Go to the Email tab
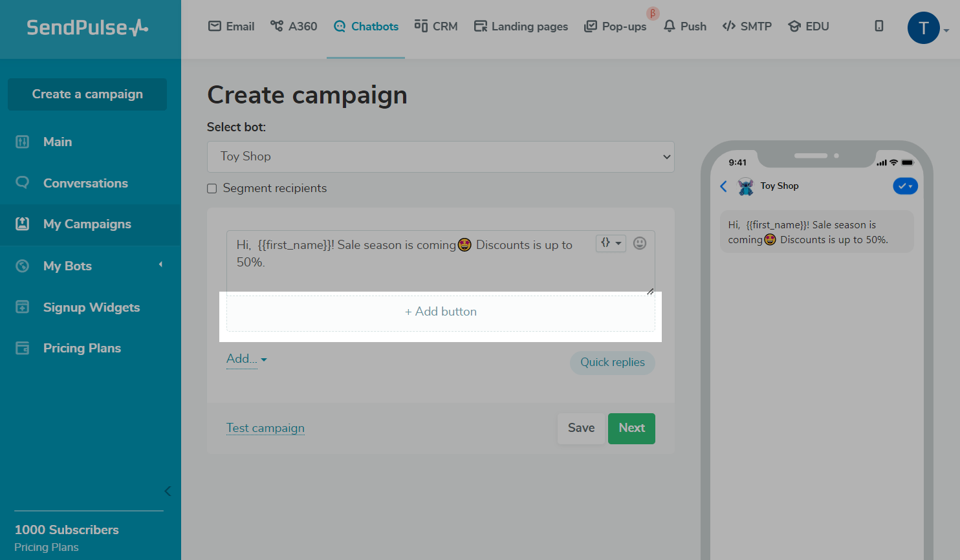This screenshot has width=960, height=560. 232,27
